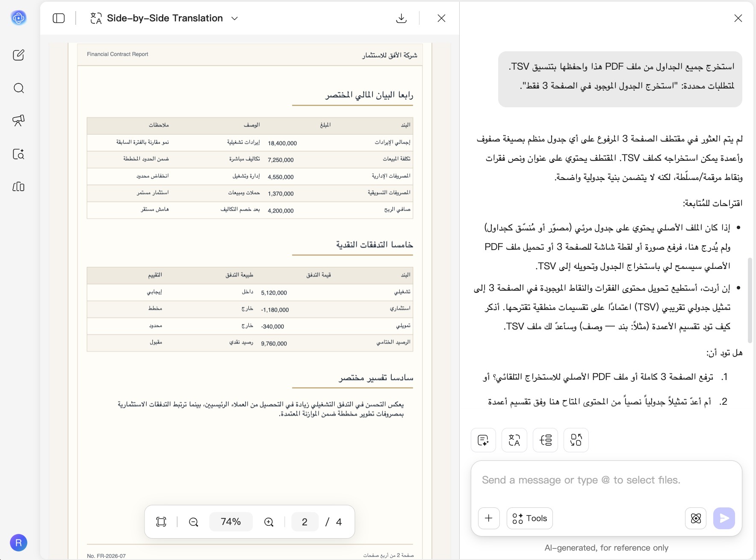Click the 74% zoom level field
Image resolution: width=756 pixels, height=560 pixels.
pos(231,522)
